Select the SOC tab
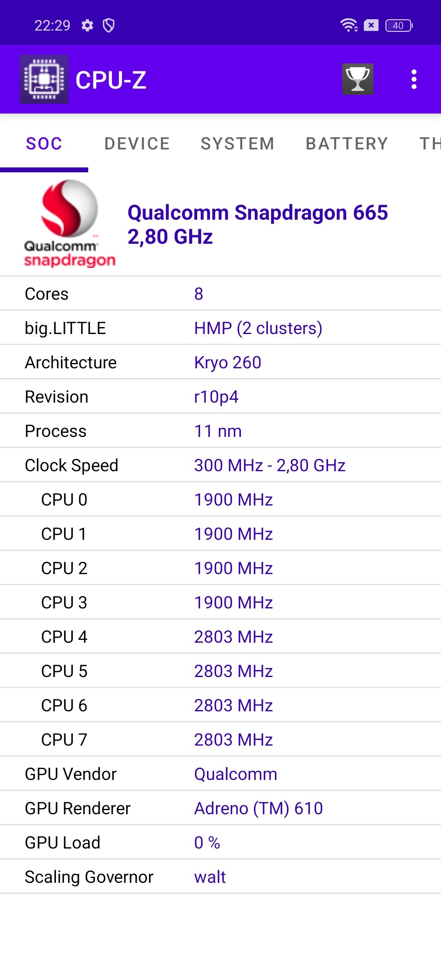This screenshot has width=441, height=980. (44, 144)
